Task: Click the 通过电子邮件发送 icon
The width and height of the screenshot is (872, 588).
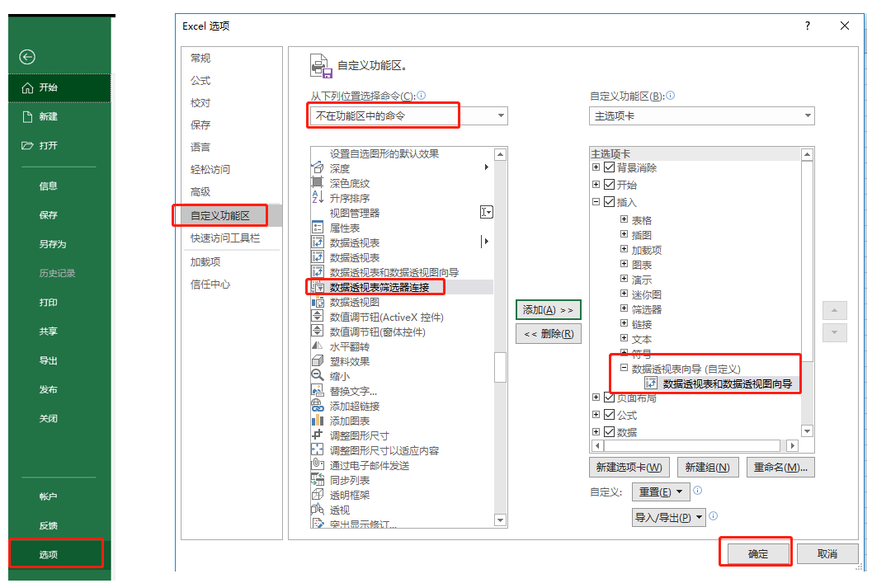Action: [x=317, y=464]
